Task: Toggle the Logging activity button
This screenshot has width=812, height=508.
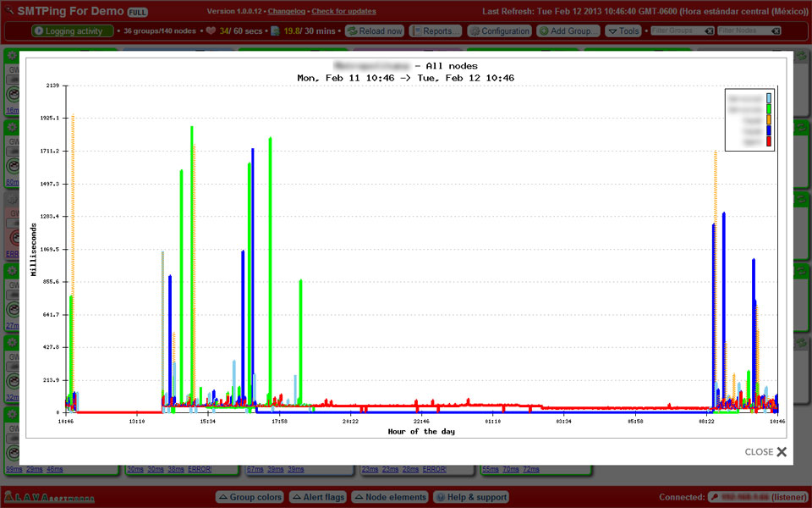Action: [72, 31]
